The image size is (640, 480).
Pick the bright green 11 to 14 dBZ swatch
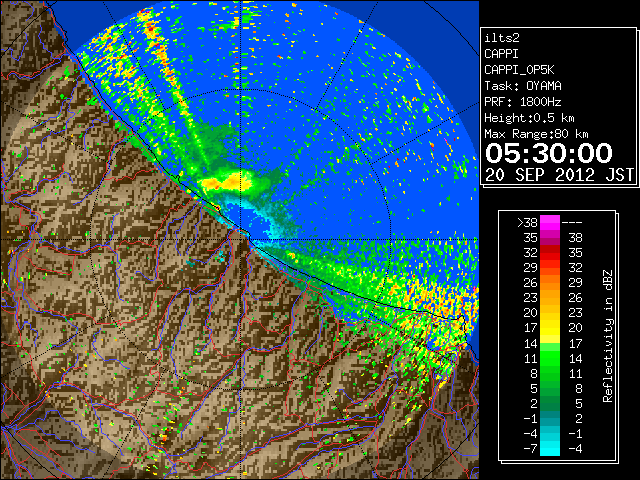(x=550, y=358)
